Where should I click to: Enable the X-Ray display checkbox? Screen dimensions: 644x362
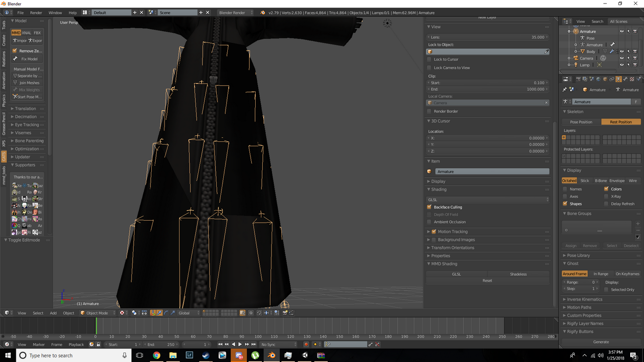pyautogui.click(x=606, y=196)
